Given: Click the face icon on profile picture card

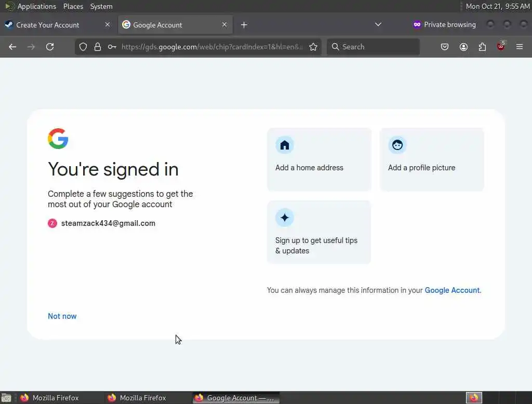Looking at the screenshot, I should pos(397,145).
